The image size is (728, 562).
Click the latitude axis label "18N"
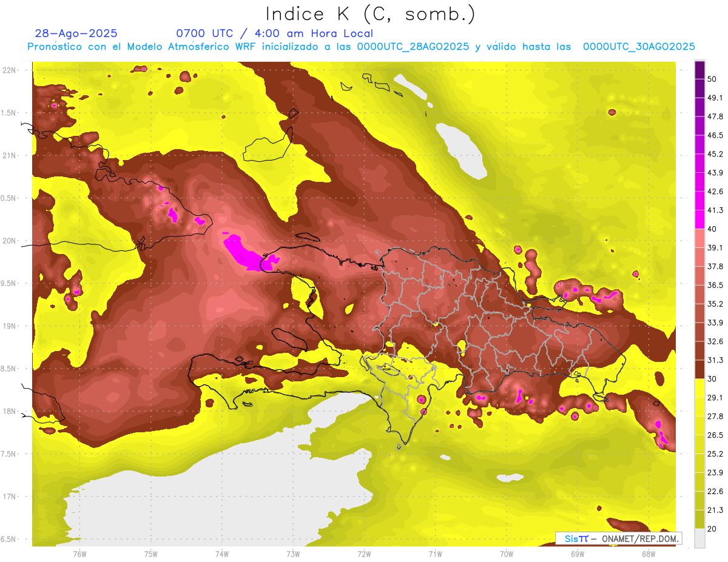10,411
